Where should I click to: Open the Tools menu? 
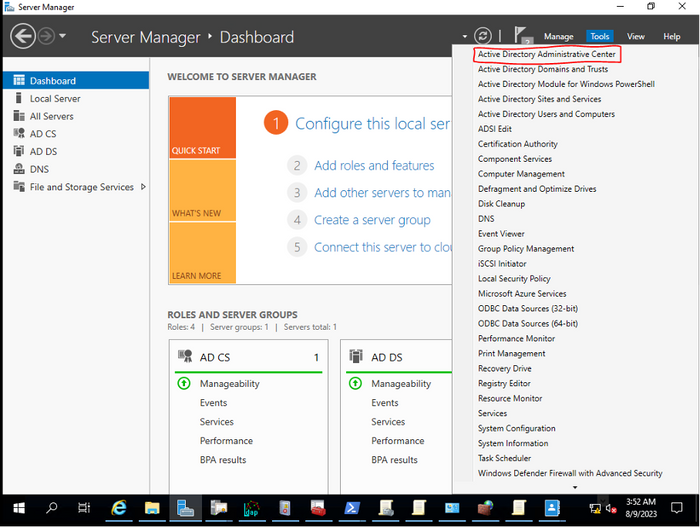coord(600,36)
